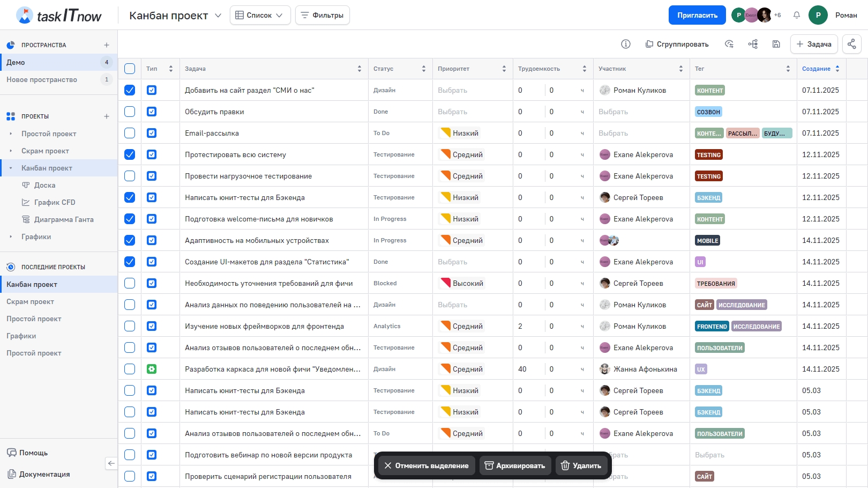The height and width of the screenshot is (488, 868).
Task: Click the hierarchy structure icon
Action: (x=753, y=44)
